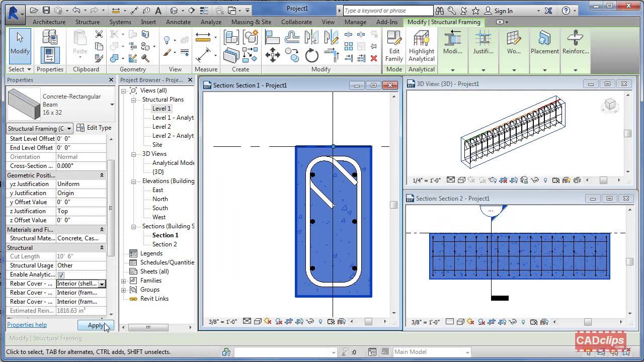The width and height of the screenshot is (644, 362).
Task: Click the Apply button in Properties
Action: 95,325
